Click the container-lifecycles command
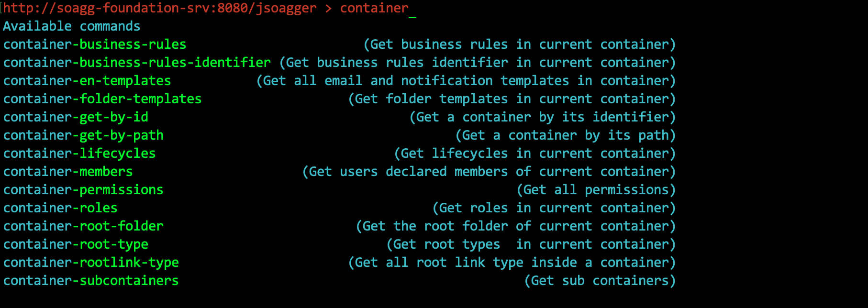This screenshot has width=868, height=308. [79, 154]
